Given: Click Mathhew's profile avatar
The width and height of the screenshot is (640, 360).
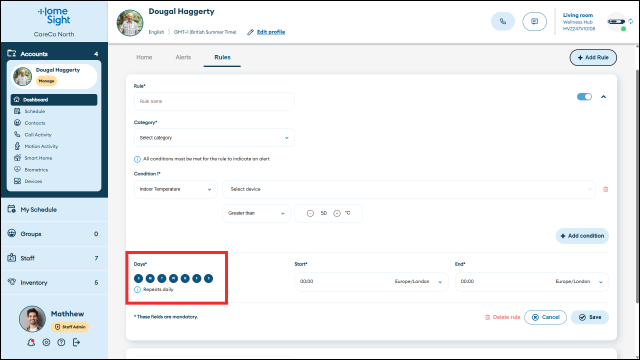Looking at the screenshot, I should (32, 319).
